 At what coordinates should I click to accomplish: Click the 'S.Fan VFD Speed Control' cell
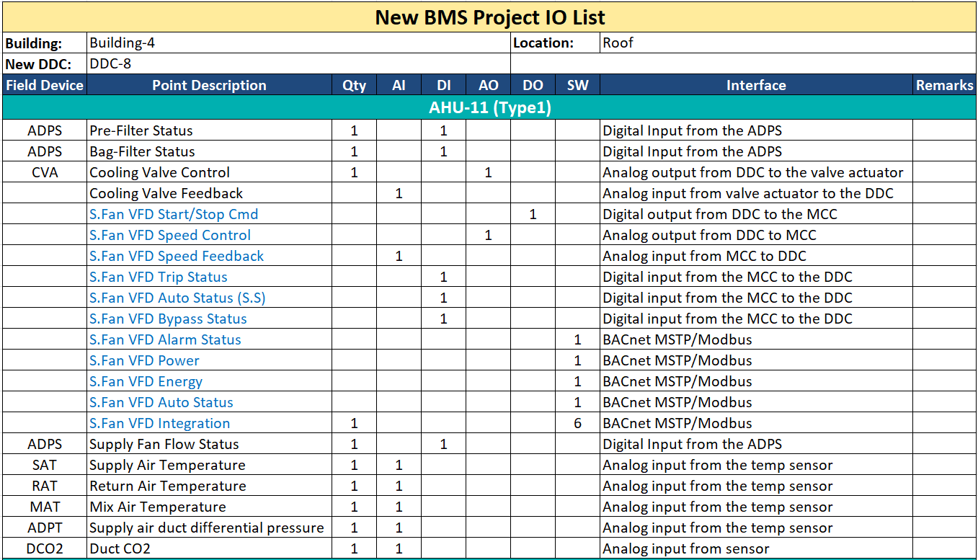click(x=209, y=235)
